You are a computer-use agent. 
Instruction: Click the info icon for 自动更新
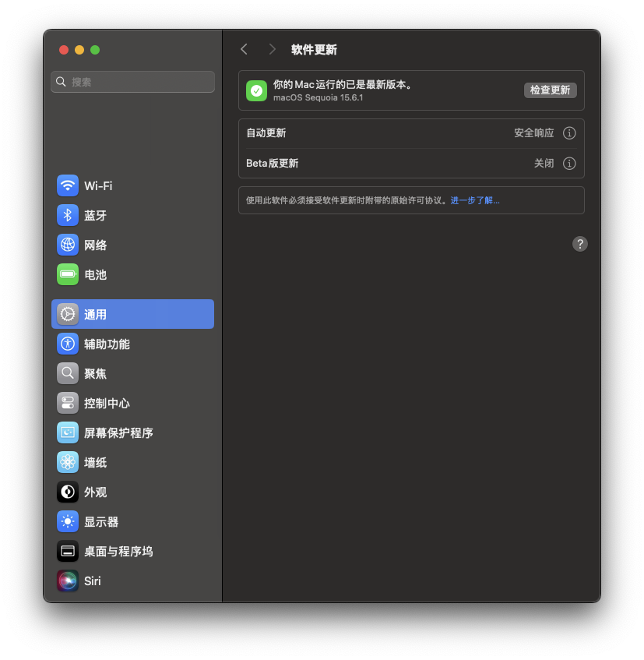click(569, 133)
